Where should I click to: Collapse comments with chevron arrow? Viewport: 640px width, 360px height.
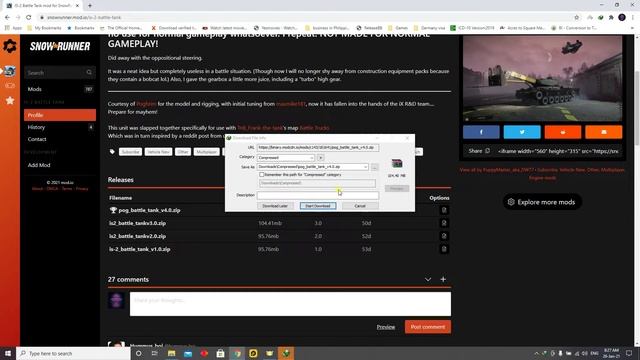click(x=428, y=280)
